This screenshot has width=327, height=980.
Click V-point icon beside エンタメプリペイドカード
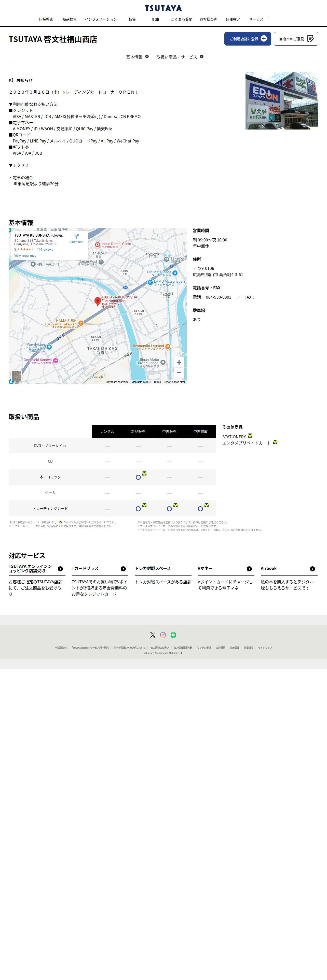pyautogui.click(x=275, y=442)
